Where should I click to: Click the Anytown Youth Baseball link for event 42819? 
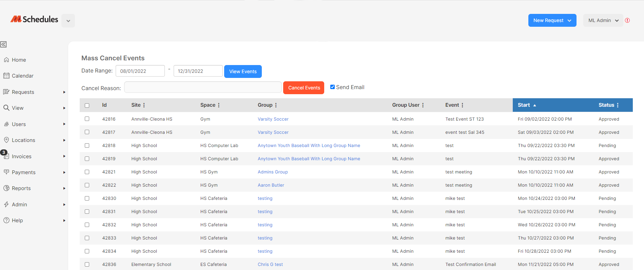(x=309, y=159)
